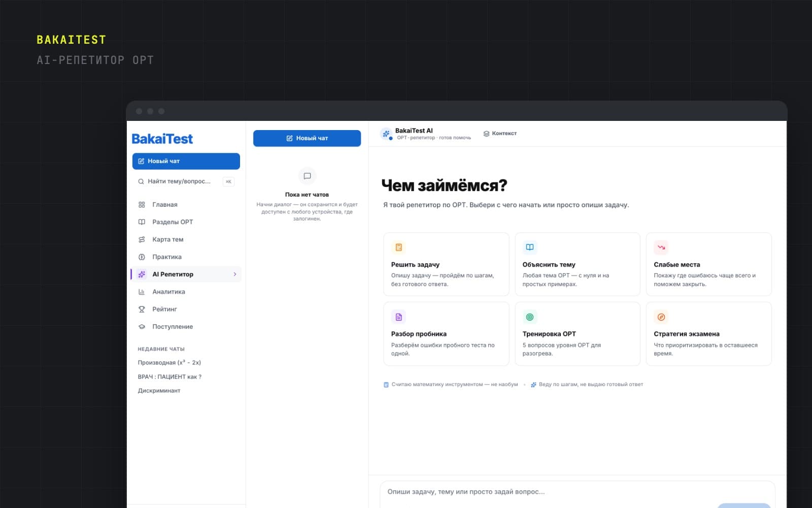Click the Тренировка ОРТ target icon
Screen dimensions: 812x508
pos(530,317)
